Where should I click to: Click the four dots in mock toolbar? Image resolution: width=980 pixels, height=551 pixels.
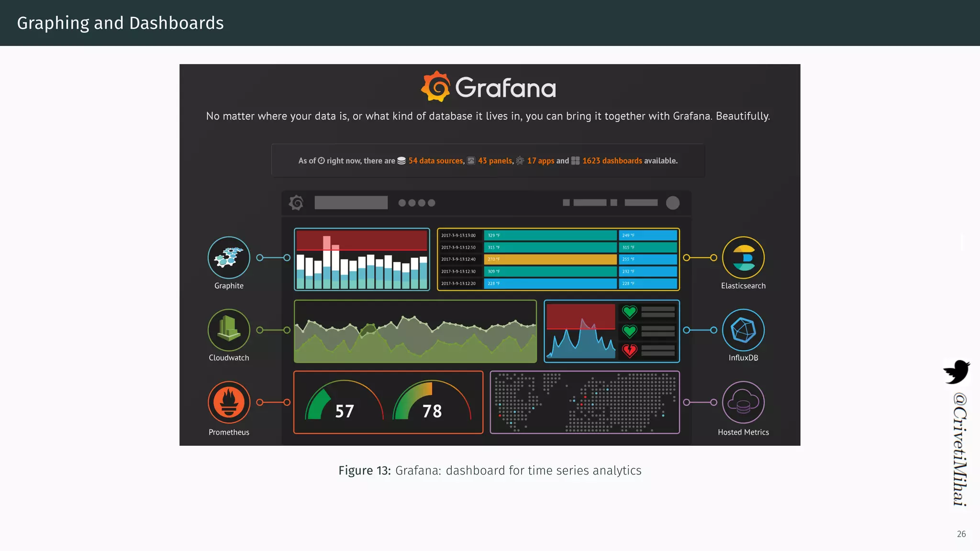point(417,203)
